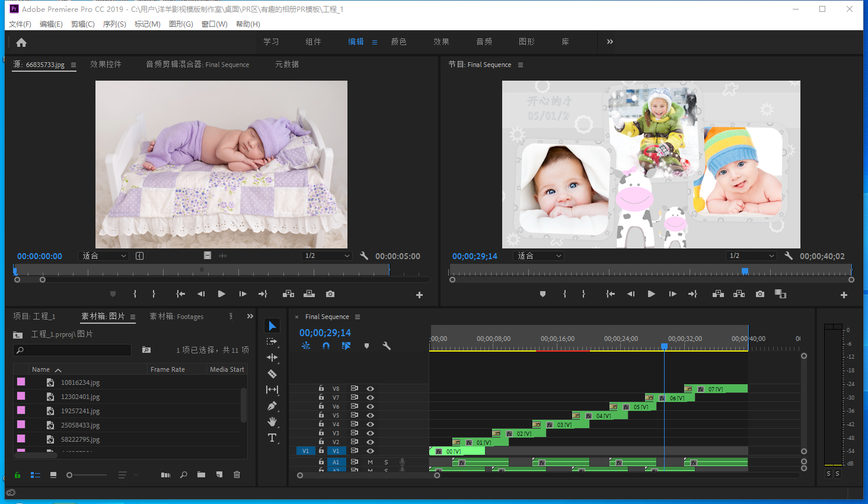Expand the workspace overflow chevron menu
Viewport: 868px width, 504px height.
[x=610, y=42]
